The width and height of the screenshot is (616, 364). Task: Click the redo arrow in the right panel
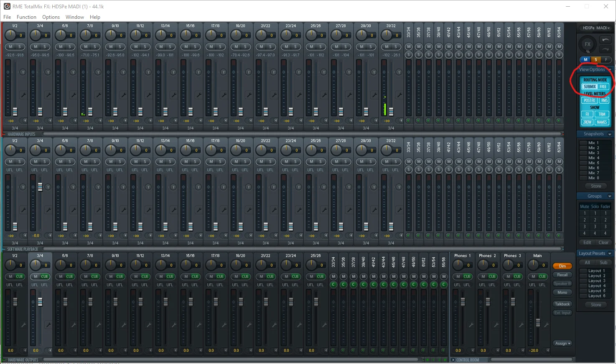pos(606,49)
